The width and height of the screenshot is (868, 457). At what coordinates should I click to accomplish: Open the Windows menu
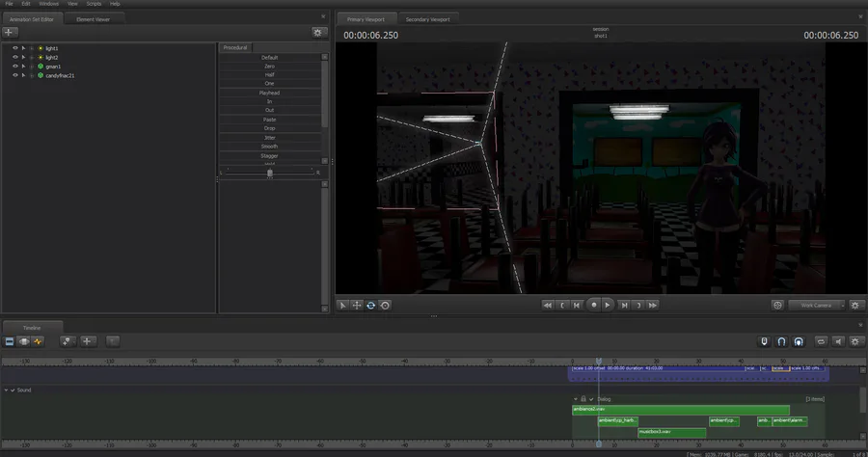(49, 3)
